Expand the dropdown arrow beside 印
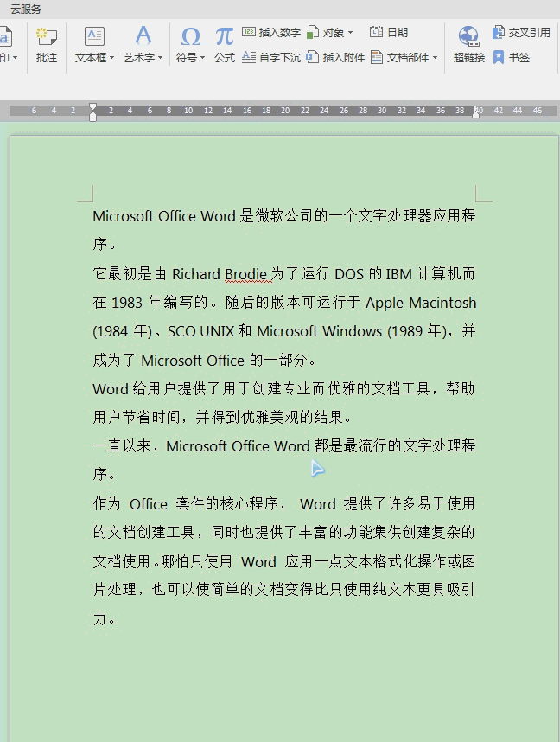 16,58
